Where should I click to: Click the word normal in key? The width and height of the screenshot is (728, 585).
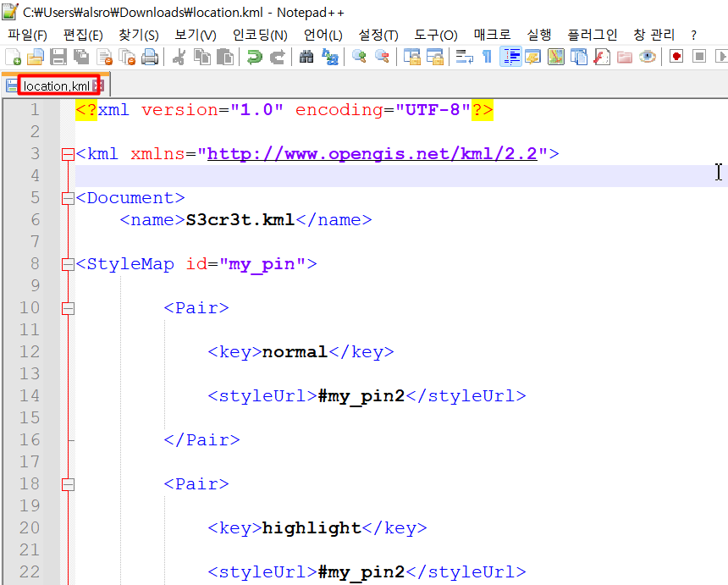click(x=295, y=352)
